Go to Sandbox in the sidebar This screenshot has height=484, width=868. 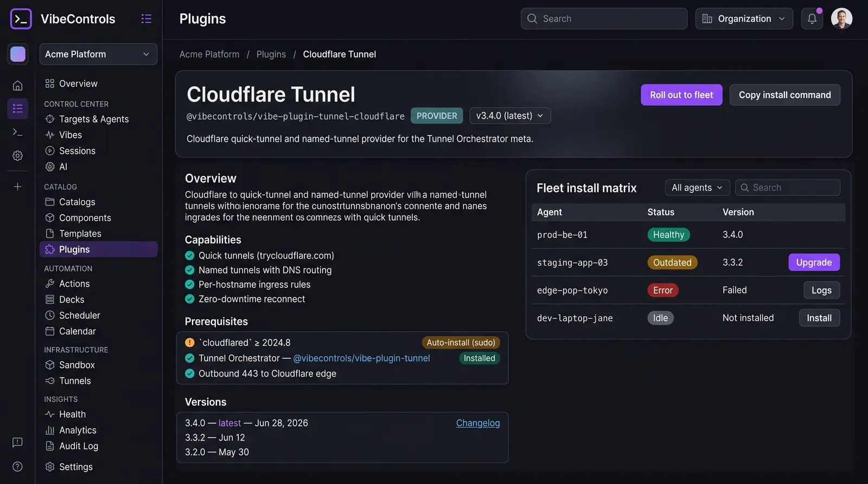coord(76,365)
